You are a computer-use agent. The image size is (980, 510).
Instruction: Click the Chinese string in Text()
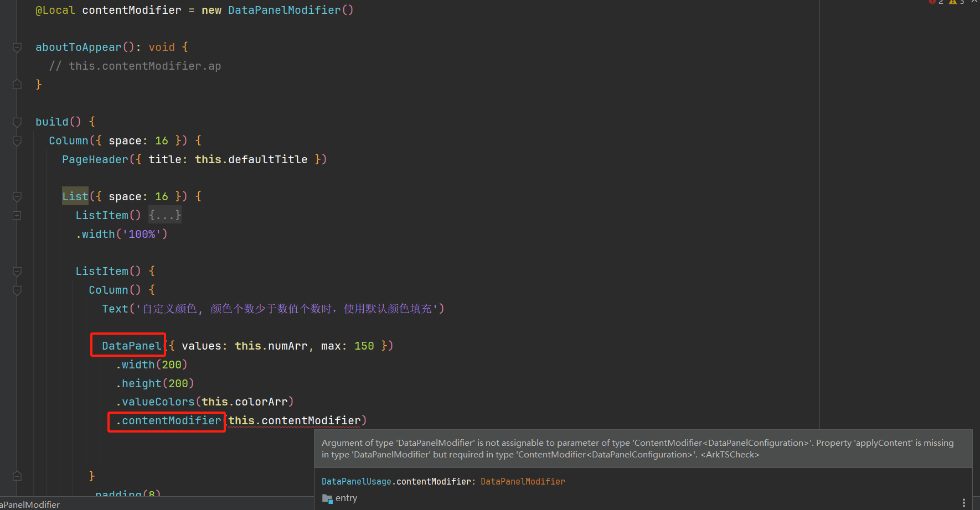287,309
